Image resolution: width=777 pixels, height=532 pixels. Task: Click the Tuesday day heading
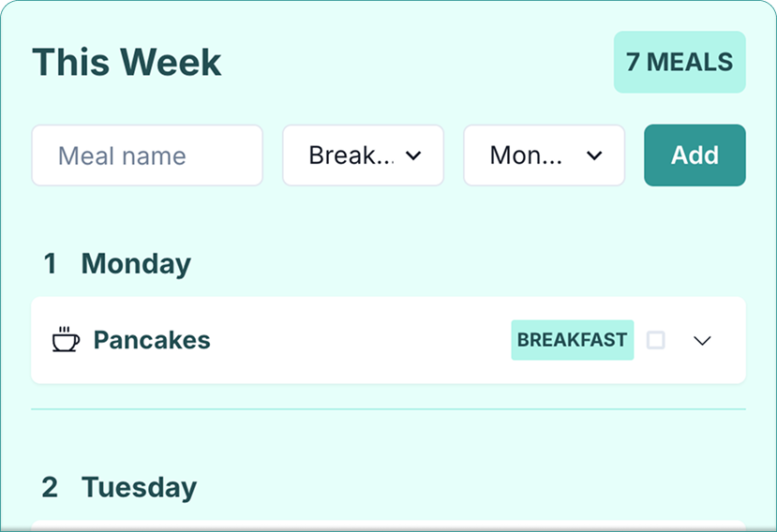139,487
